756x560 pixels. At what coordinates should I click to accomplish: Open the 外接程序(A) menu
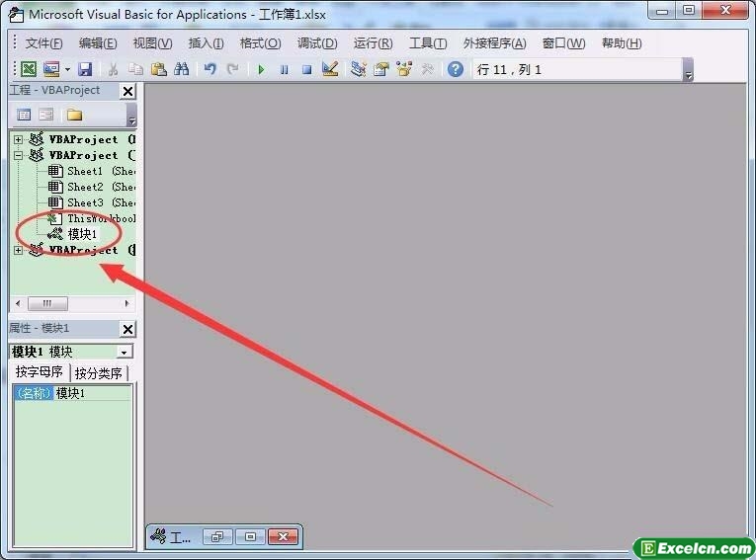pyautogui.click(x=495, y=43)
